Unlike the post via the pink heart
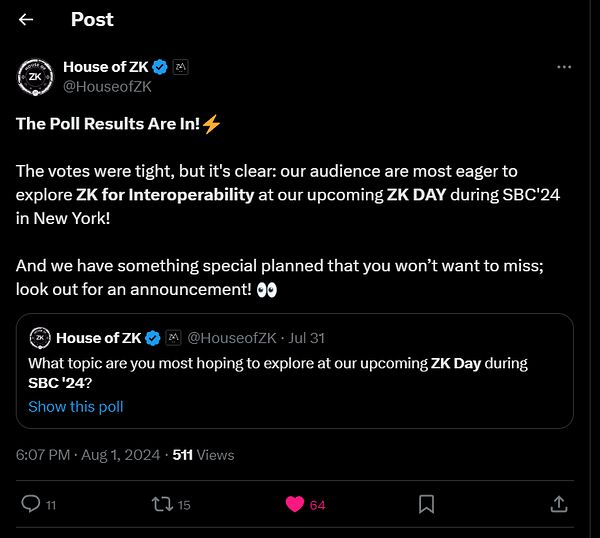600x538 pixels. [295, 504]
